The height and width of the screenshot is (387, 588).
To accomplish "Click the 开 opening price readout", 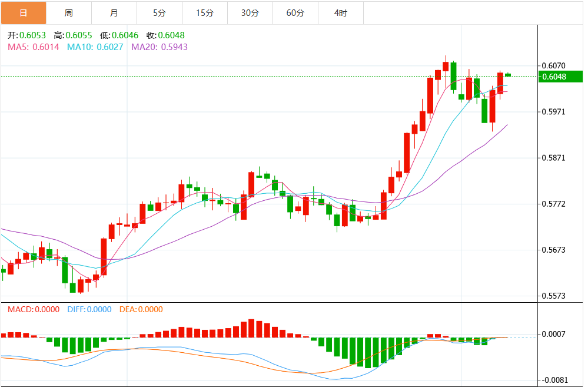I will coord(26,35).
